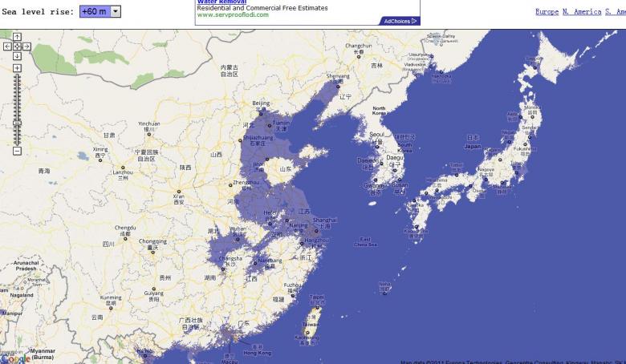Image resolution: width=626 pixels, height=364 pixels.
Task: Click the Japan country label
Action: point(473,146)
